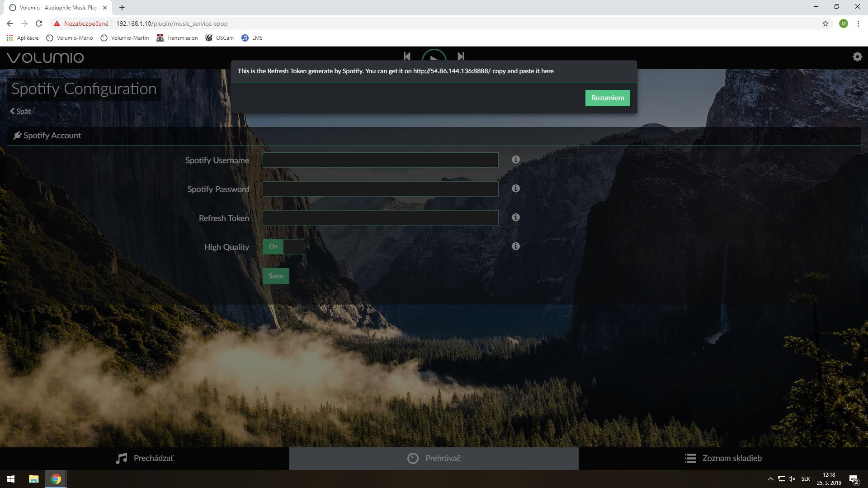The width and height of the screenshot is (868, 488).
Task: Click the Volumio logo
Action: tap(45, 58)
